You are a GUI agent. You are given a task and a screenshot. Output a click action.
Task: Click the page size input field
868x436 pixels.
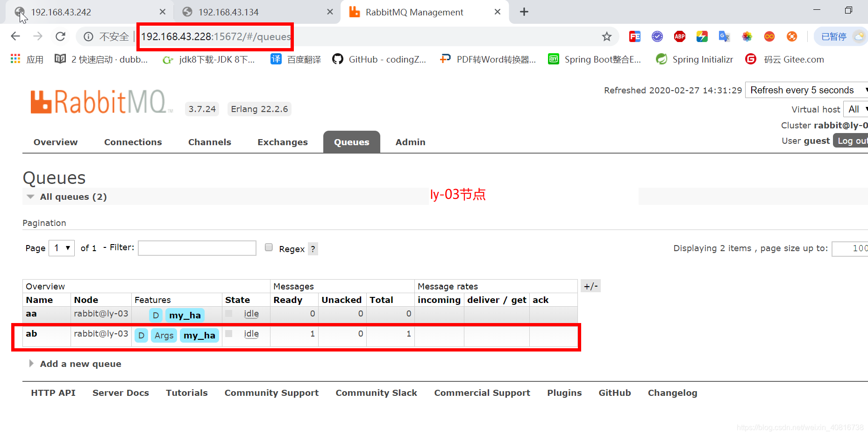850,248
